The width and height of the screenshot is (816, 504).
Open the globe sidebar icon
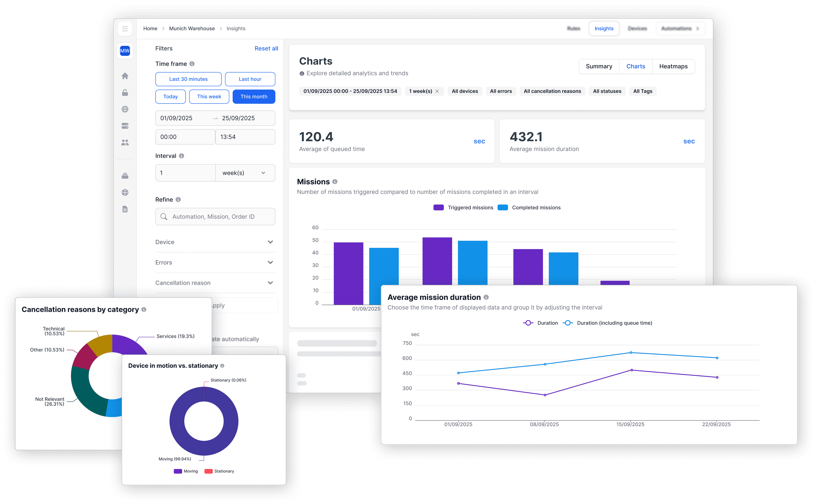(125, 109)
